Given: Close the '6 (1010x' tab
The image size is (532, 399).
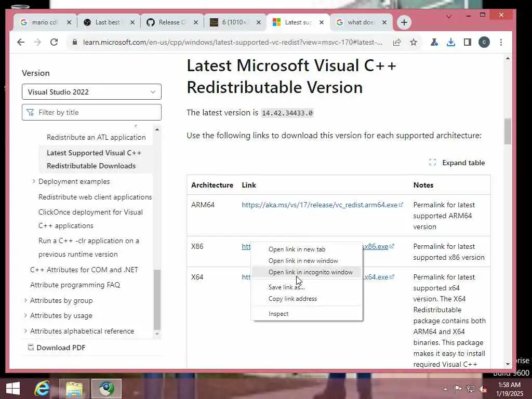Looking at the screenshot, I should point(259,22).
